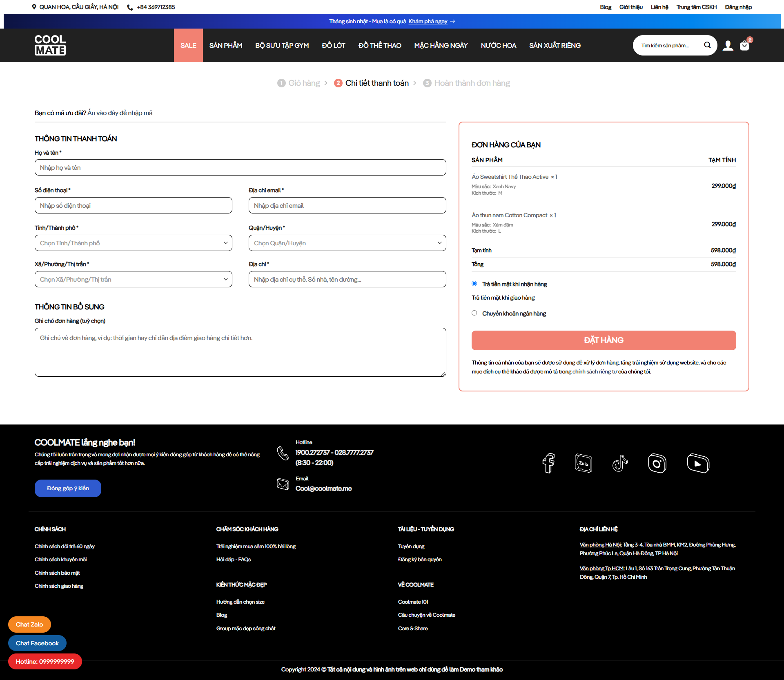The height and width of the screenshot is (680, 784).
Task: Open the Quận/Huyện dropdown
Action: pos(347,243)
